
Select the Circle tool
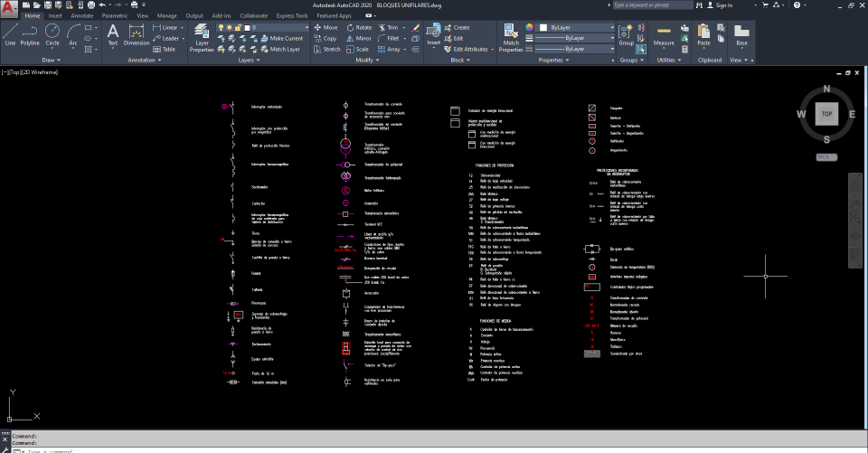pyautogui.click(x=52, y=34)
